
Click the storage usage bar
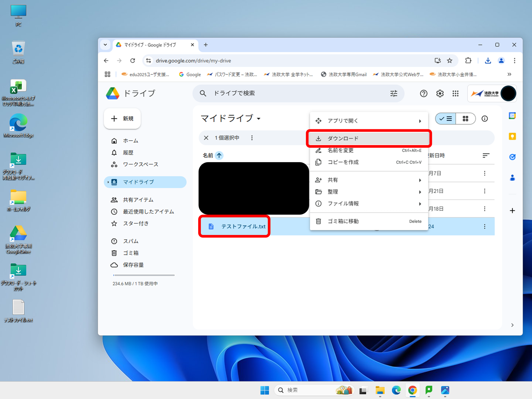tap(144, 275)
